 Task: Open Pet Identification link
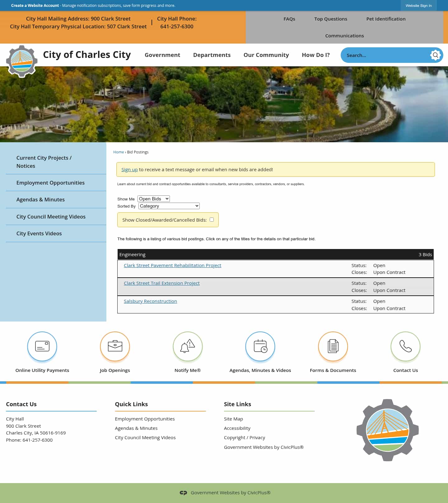tap(386, 19)
